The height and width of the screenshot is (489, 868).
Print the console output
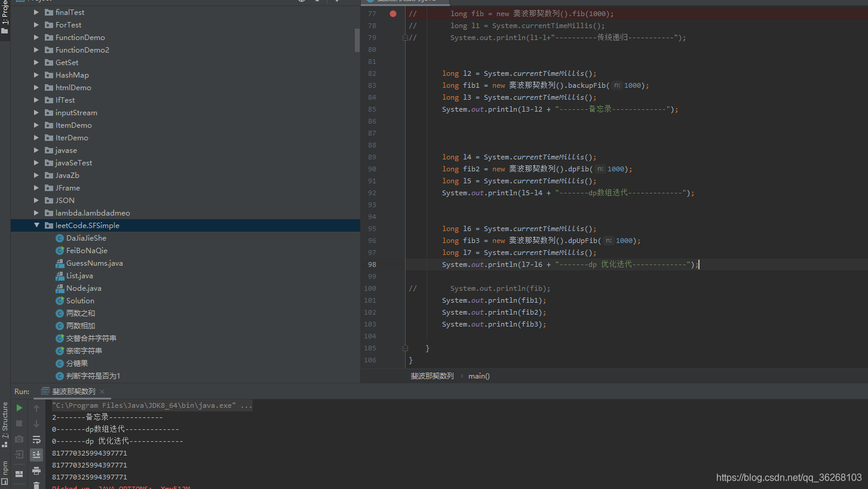[x=36, y=470]
